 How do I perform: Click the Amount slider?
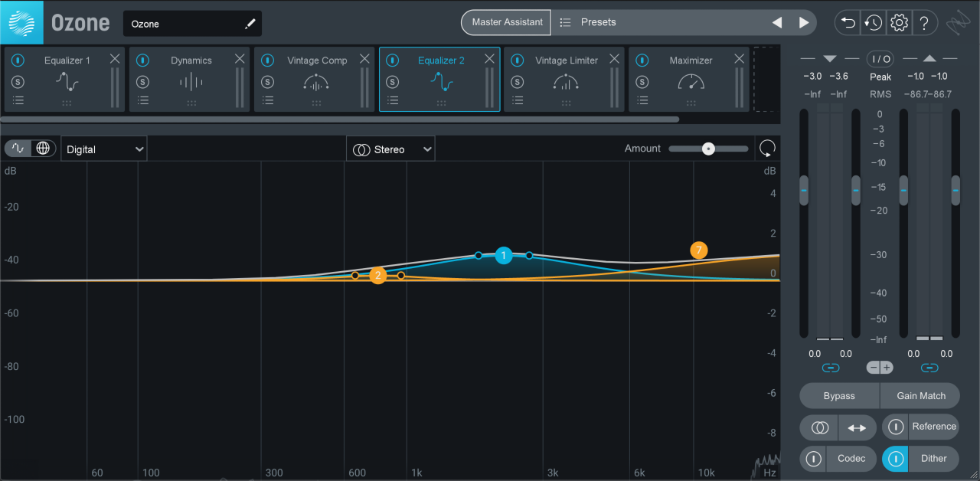coord(708,149)
